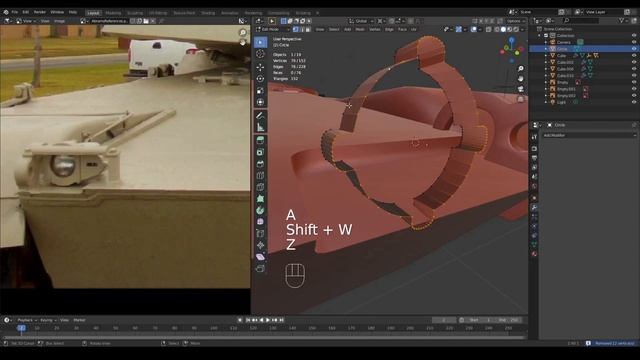
Task: Open the Keying dropdown in timeline
Action: point(48,320)
